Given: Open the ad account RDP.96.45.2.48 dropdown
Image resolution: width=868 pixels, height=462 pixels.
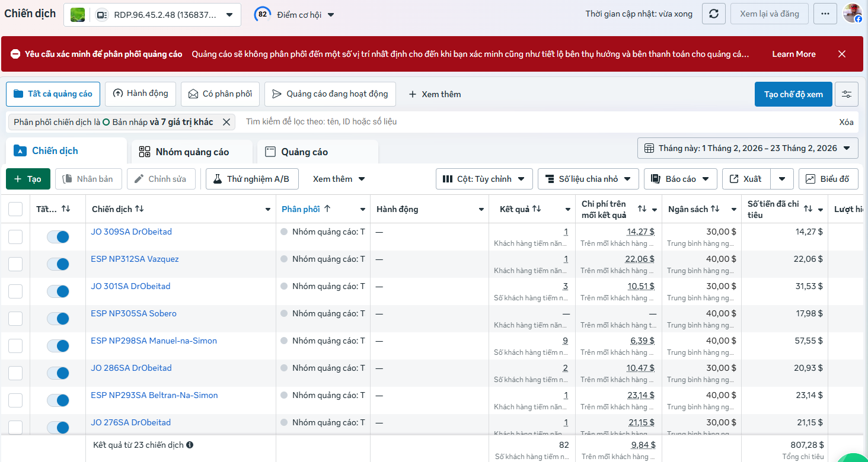Looking at the screenshot, I should pyautogui.click(x=152, y=15).
